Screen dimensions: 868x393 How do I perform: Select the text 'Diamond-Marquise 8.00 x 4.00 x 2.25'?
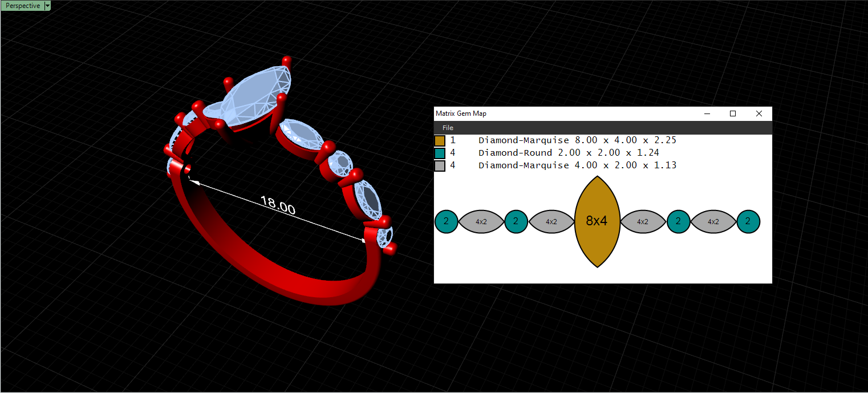coord(577,140)
